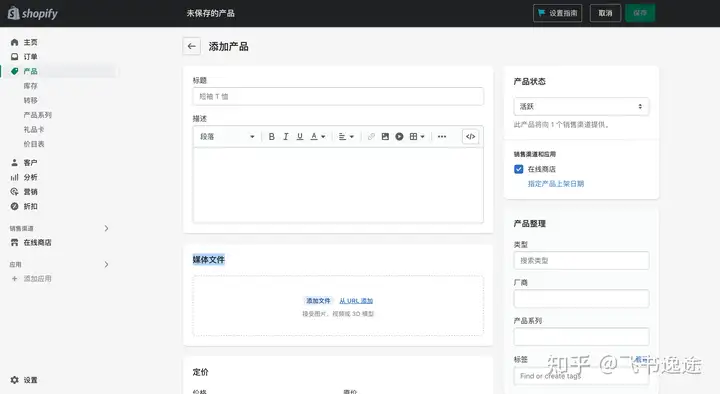Toggle underline formatting
720x394 pixels.
click(x=300, y=136)
